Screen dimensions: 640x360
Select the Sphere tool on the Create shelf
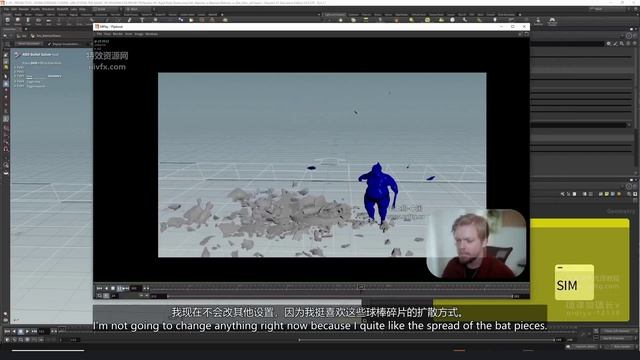coord(18,20)
